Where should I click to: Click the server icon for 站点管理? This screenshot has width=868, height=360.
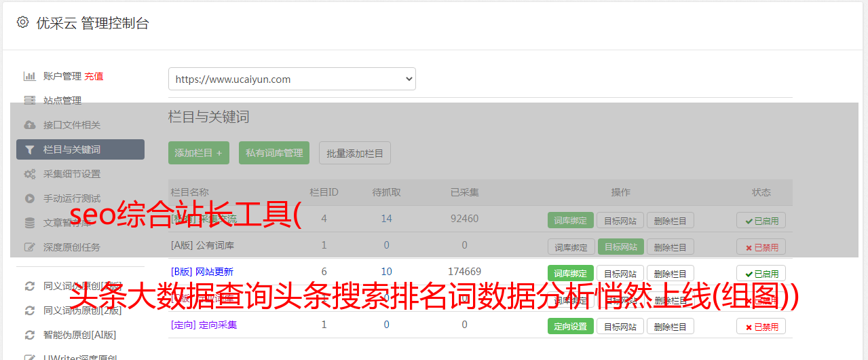point(29,101)
